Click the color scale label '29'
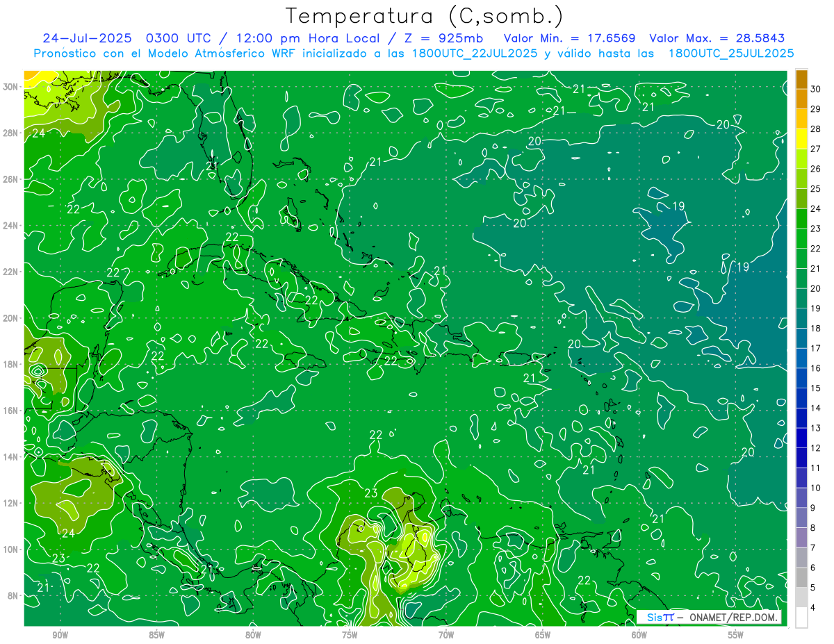Screen dimensions: 834x644 pyautogui.click(x=816, y=109)
